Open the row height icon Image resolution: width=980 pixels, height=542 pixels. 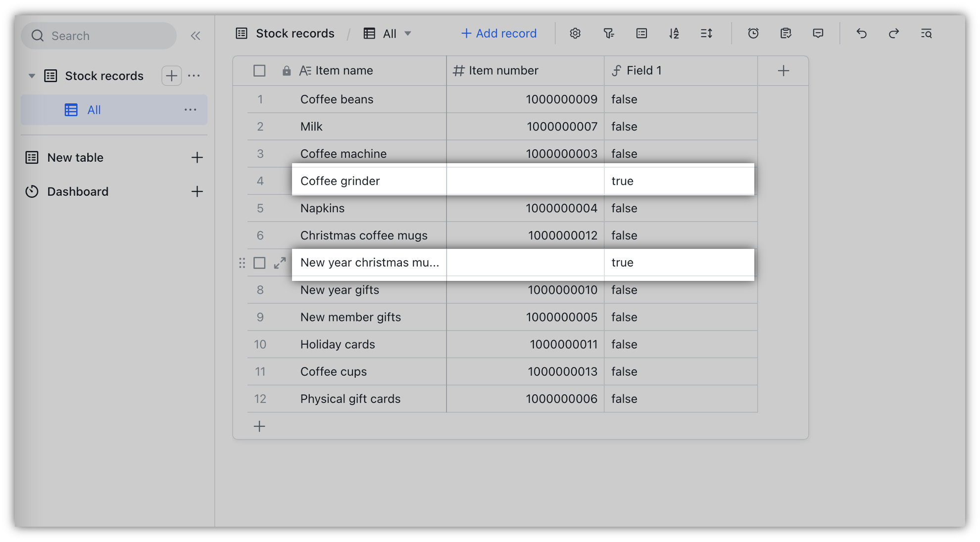[706, 33]
